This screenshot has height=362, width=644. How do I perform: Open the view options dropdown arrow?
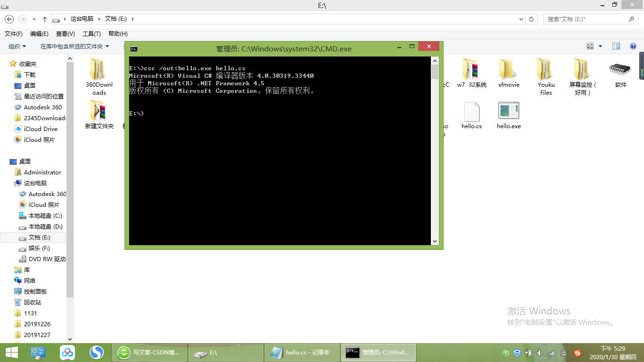(x=600, y=46)
